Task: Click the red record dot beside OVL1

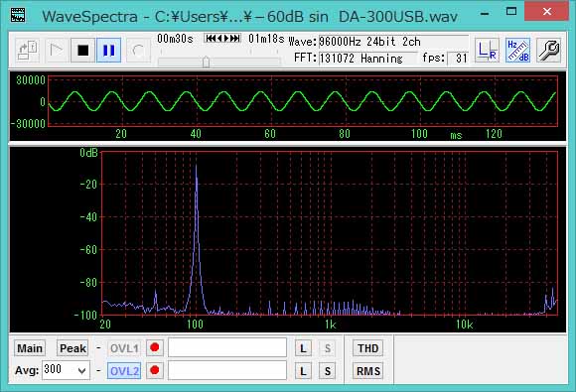Action: pos(155,347)
